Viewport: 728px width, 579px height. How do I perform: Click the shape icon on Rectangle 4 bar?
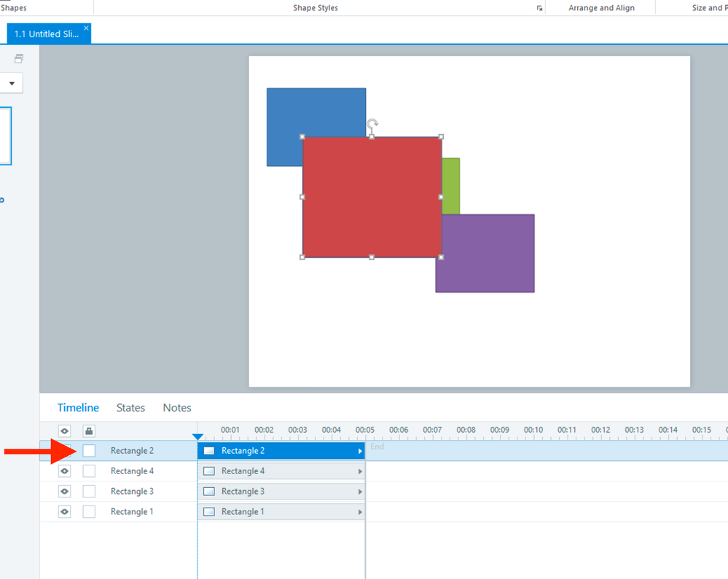point(209,471)
